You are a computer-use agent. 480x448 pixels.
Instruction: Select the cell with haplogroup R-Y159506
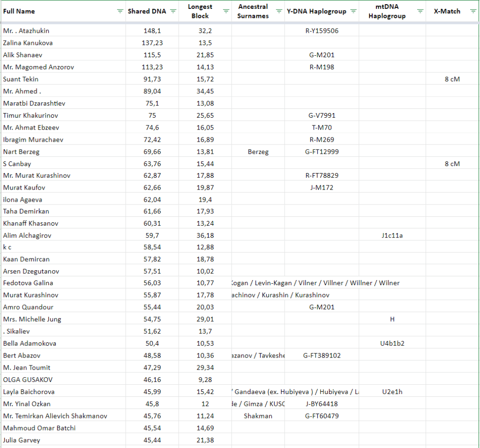tap(322, 31)
